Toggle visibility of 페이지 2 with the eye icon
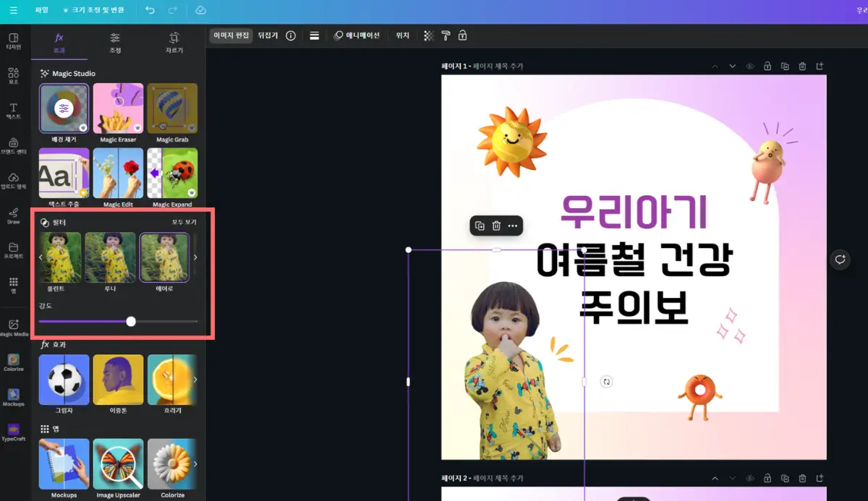This screenshot has width=868, height=501. (750, 478)
